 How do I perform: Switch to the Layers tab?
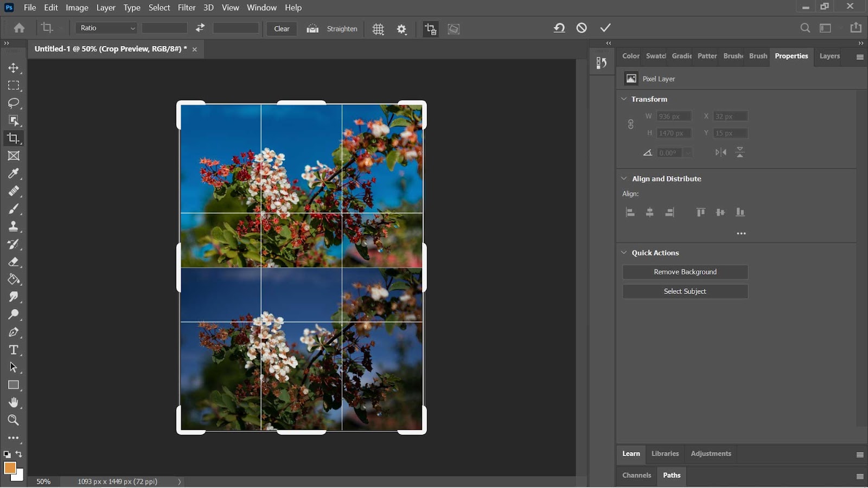coord(829,56)
